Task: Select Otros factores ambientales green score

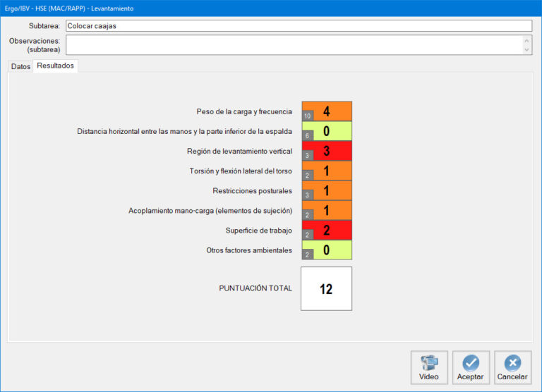Action: [327, 250]
